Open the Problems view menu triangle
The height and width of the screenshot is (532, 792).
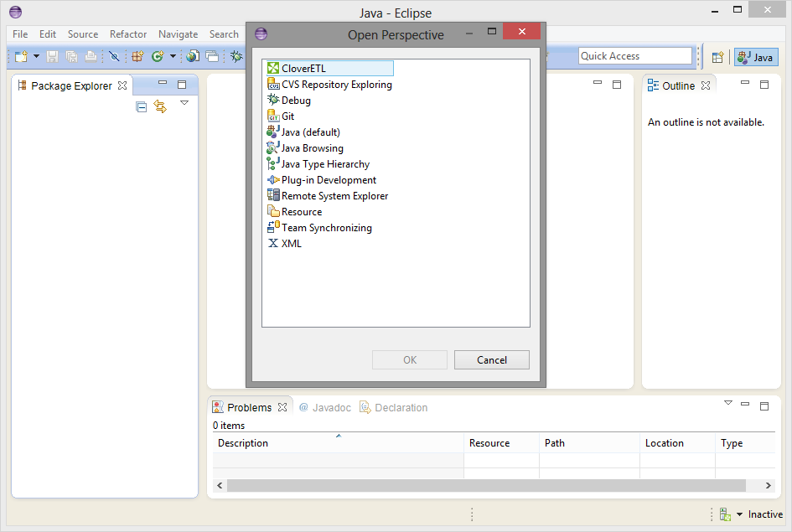pyautogui.click(x=727, y=403)
